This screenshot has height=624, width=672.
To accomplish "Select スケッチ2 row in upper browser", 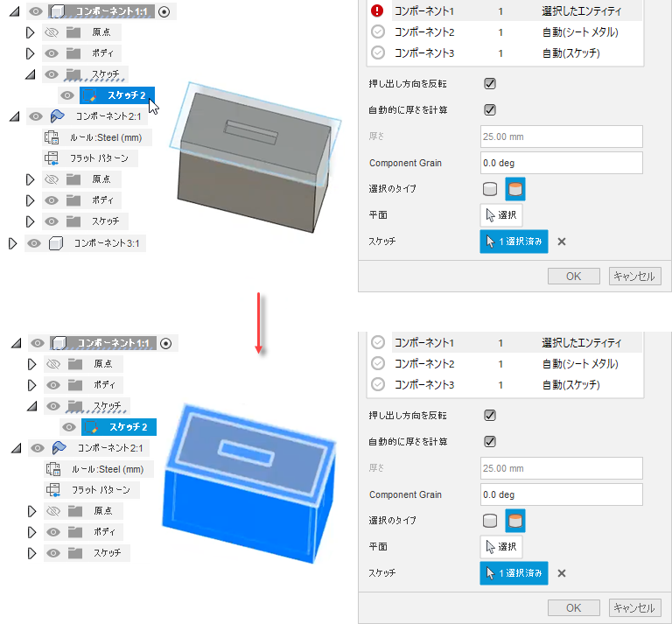I will [117, 95].
